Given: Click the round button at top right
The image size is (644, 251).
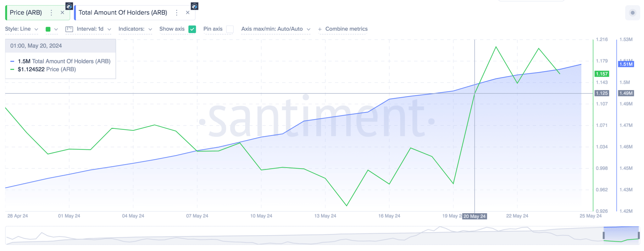Looking at the screenshot, I should click(633, 13).
